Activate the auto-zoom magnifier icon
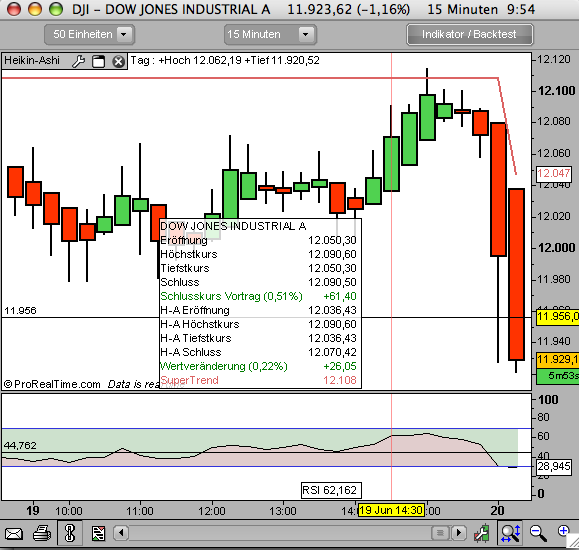Image resolution: width=579 pixels, height=550 pixels. tap(511, 533)
